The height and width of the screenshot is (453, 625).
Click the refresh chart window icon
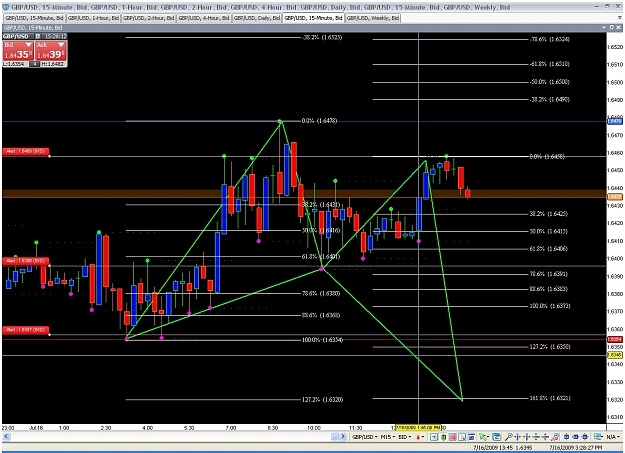(x=496, y=437)
